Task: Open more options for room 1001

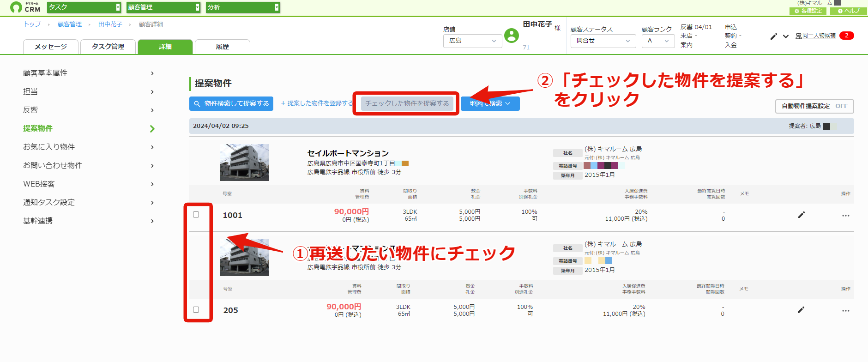Action: pos(845,216)
